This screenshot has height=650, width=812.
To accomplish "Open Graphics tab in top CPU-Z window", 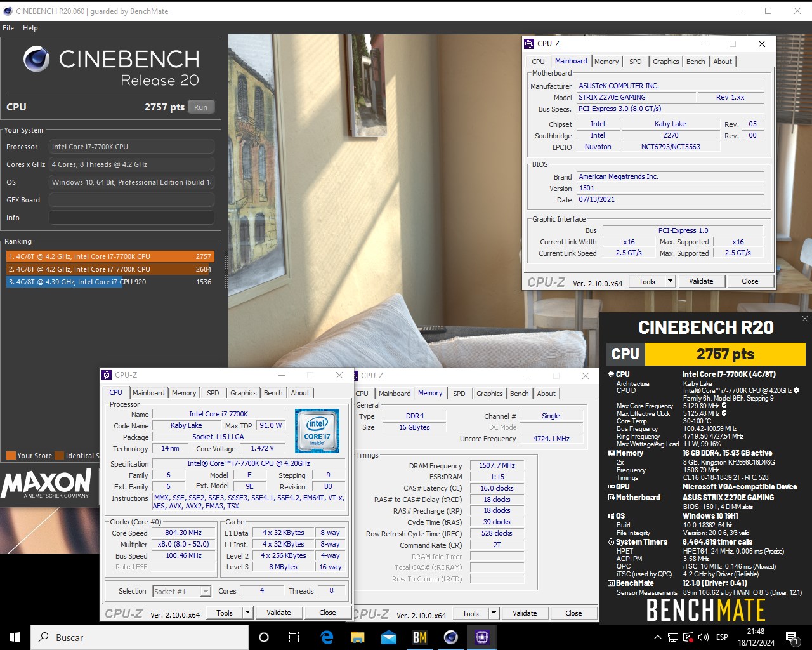I will [x=666, y=62].
